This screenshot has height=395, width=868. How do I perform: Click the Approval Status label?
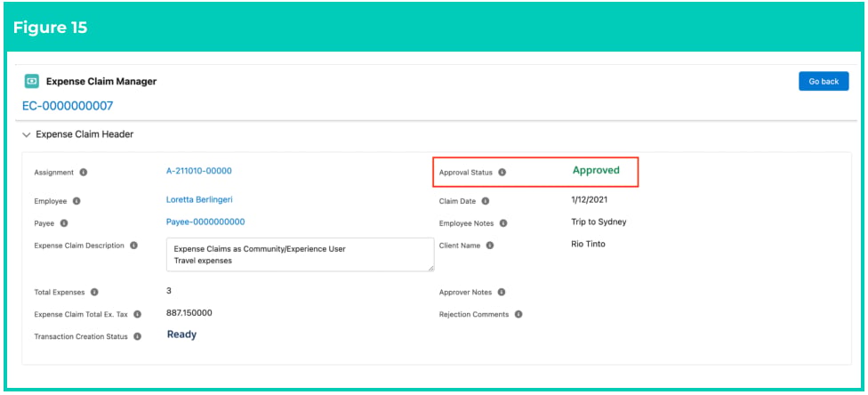(x=465, y=173)
